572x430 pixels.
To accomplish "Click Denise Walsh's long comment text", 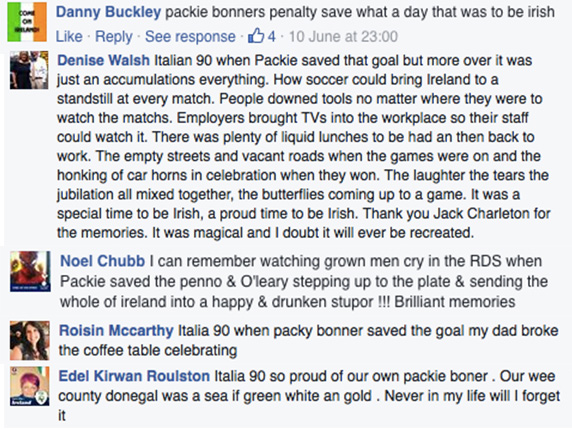I will pos(304,147).
